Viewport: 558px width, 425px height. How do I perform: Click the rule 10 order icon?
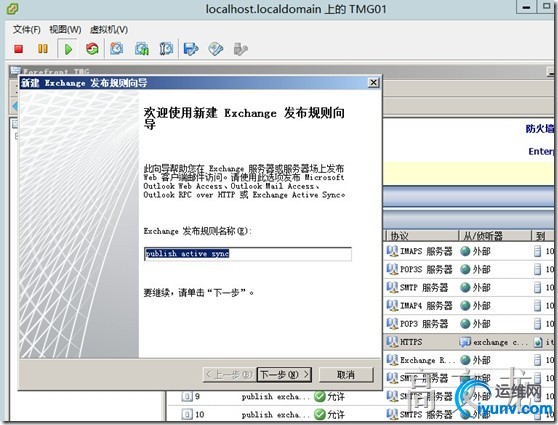(187, 414)
